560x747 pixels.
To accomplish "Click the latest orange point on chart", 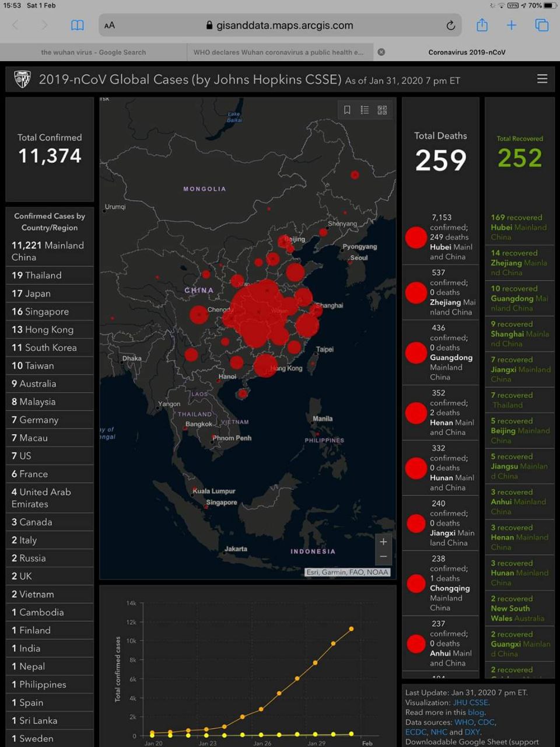I will (351, 629).
